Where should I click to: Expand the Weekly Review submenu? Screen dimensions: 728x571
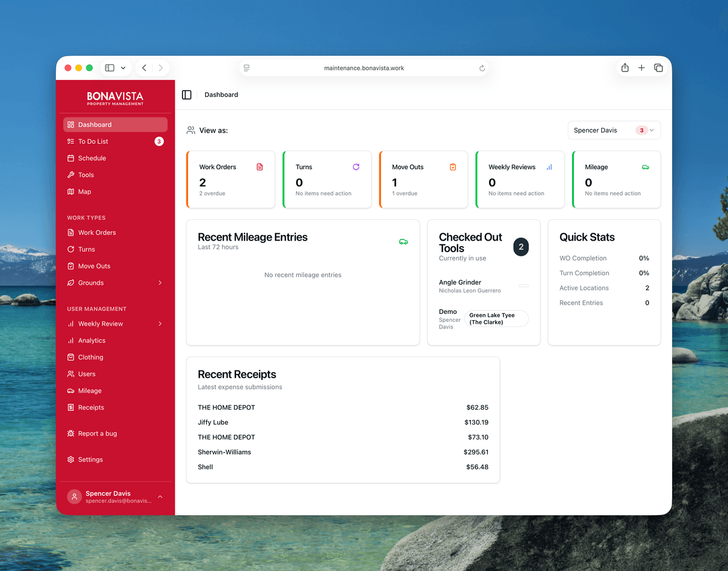(160, 324)
